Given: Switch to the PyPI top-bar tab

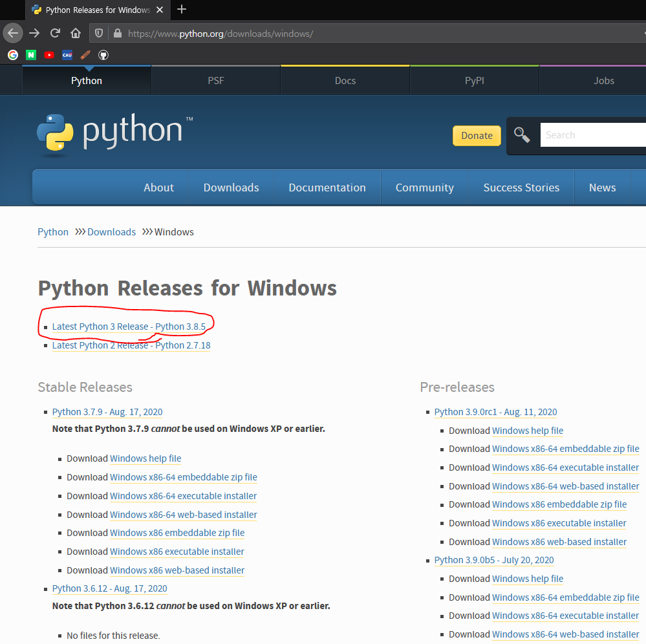Looking at the screenshot, I should [x=475, y=81].
